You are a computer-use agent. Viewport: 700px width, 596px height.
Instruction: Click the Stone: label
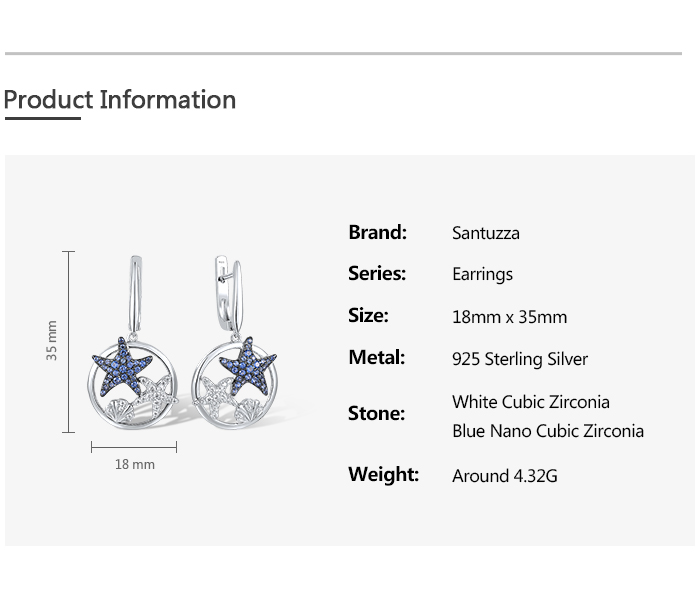[x=376, y=413]
